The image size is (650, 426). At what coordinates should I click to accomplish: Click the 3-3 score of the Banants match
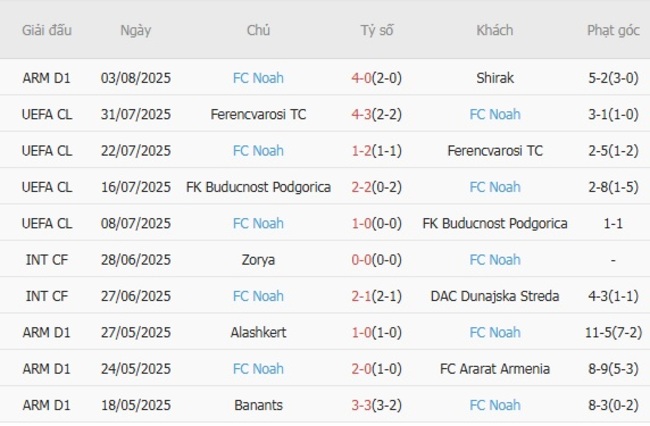363,405
